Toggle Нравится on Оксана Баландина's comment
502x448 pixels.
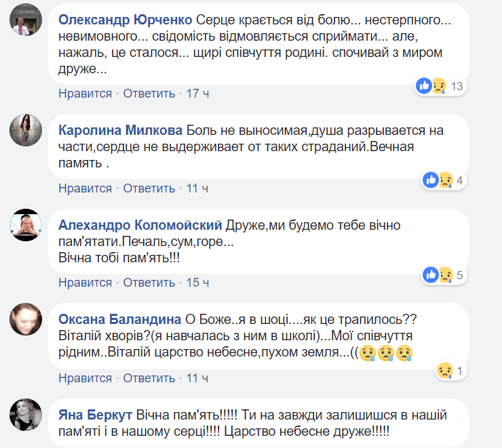[85, 377]
